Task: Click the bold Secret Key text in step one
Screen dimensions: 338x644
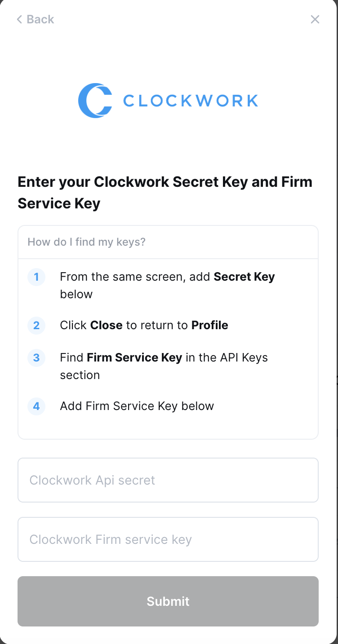Action: coord(244,277)
